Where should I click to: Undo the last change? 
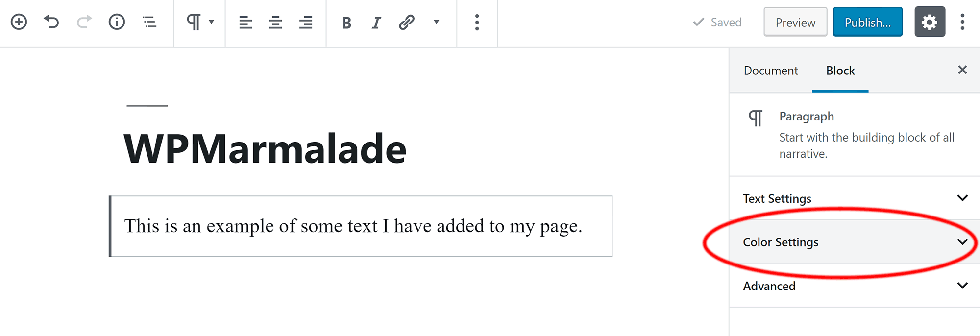click(x=51, y=22)
